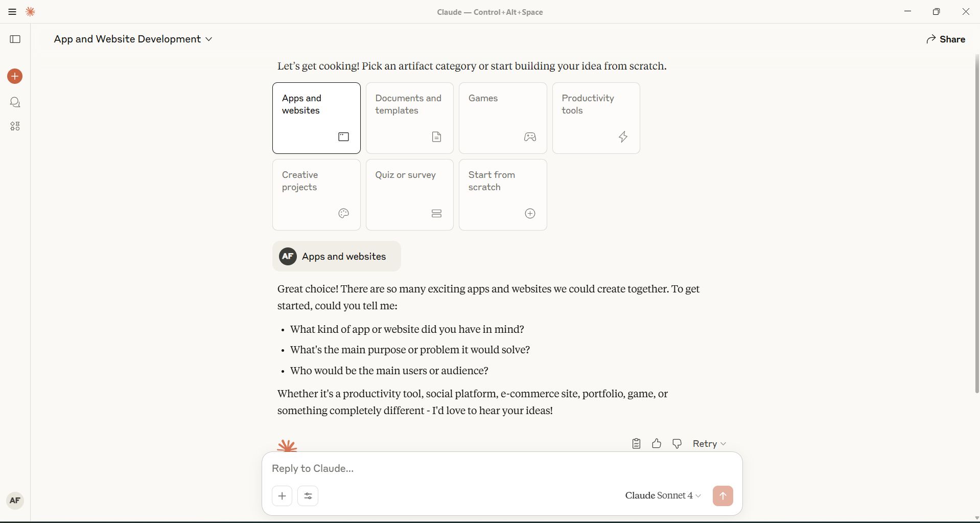The height and width of the screenshot is (523, 980).
Task: Click the lightning icon on Productivity tools card
Action: (623, 137)
